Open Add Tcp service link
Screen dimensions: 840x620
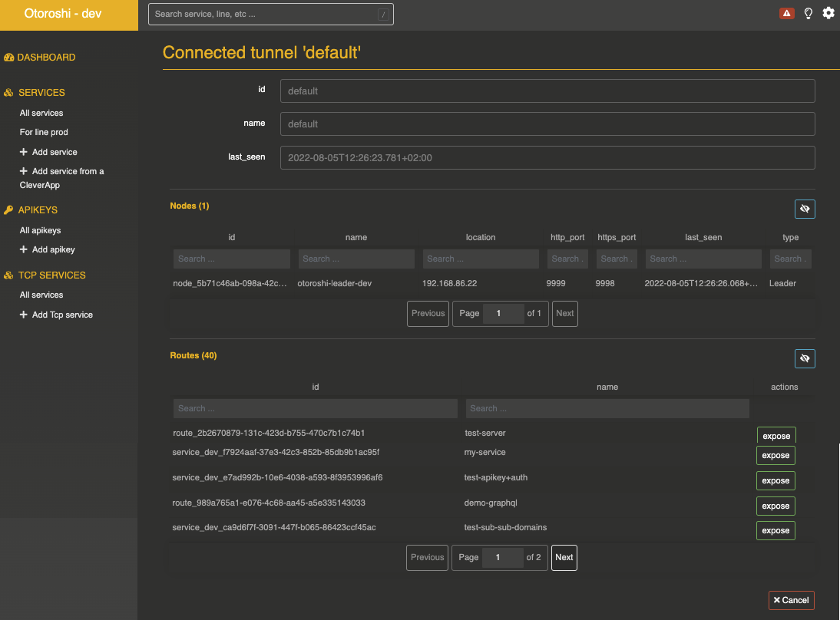61,315
